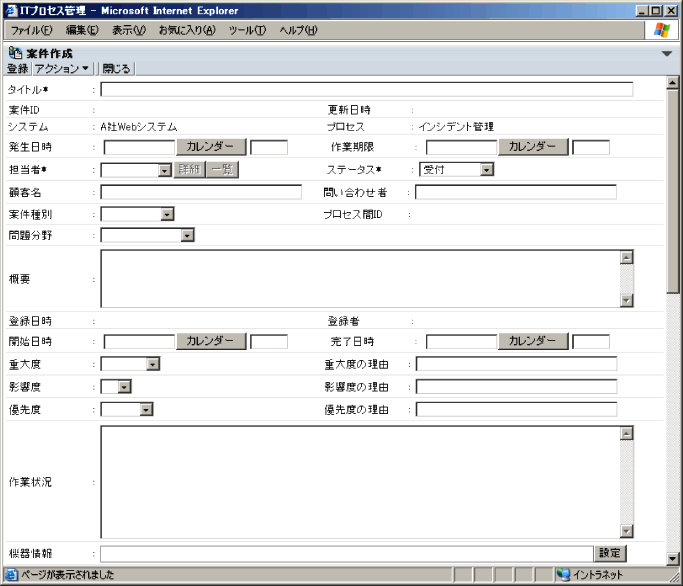Click the インシデント管理 process value text
Screen dimensions: 683x586
[456, 127]
